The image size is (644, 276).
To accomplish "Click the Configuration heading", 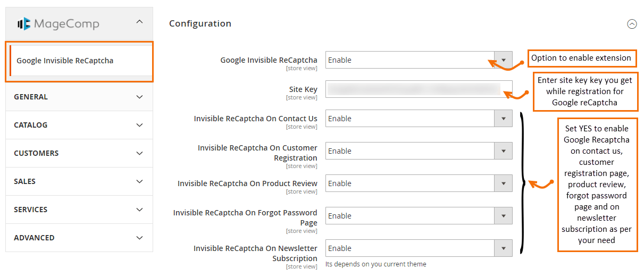I will [x=200, y=23].
